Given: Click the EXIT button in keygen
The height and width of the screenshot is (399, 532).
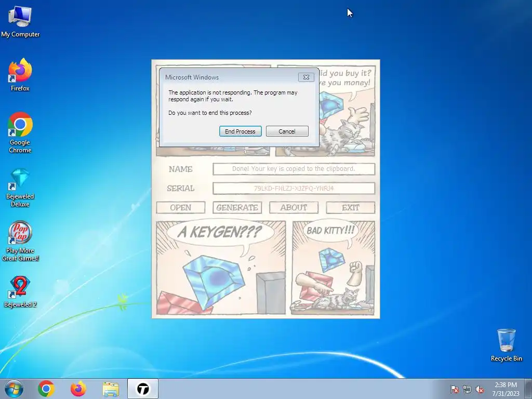Looking at the screenshot, I should pyautogui.click(x=351, y=208).
